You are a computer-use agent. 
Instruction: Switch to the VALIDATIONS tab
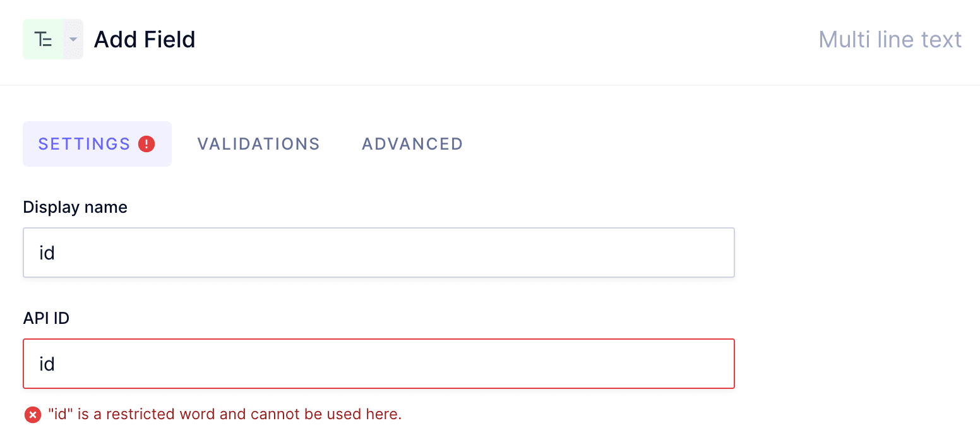258,144
